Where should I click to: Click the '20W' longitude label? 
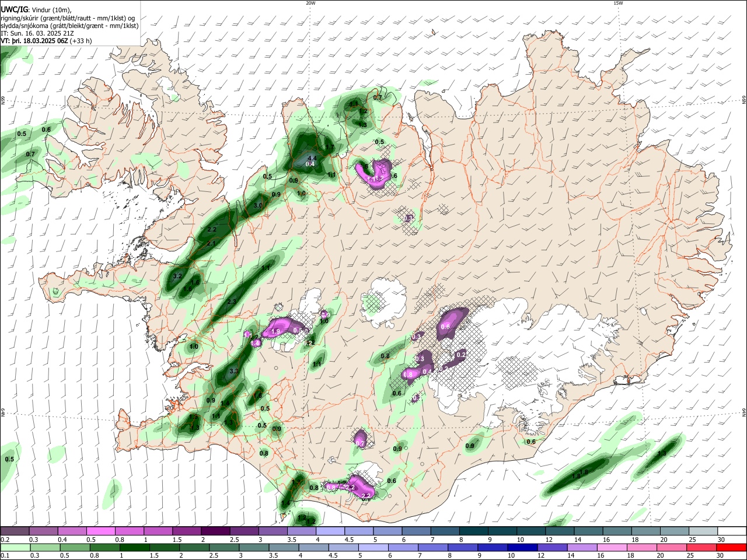click(x=310, y=3)
